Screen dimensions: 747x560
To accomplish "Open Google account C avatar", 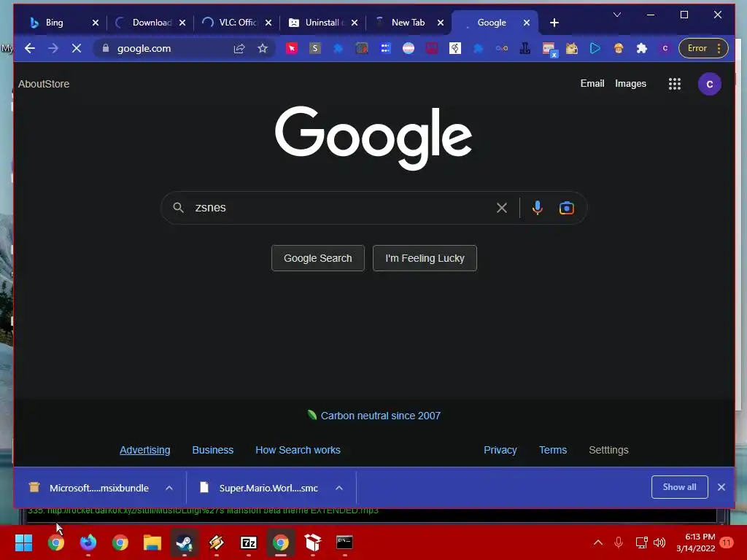I will (709, 85).
